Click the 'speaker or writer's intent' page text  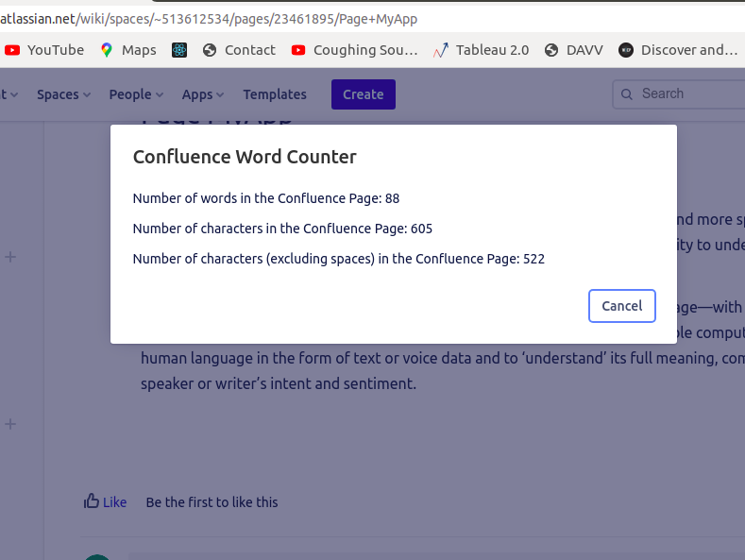279,383
